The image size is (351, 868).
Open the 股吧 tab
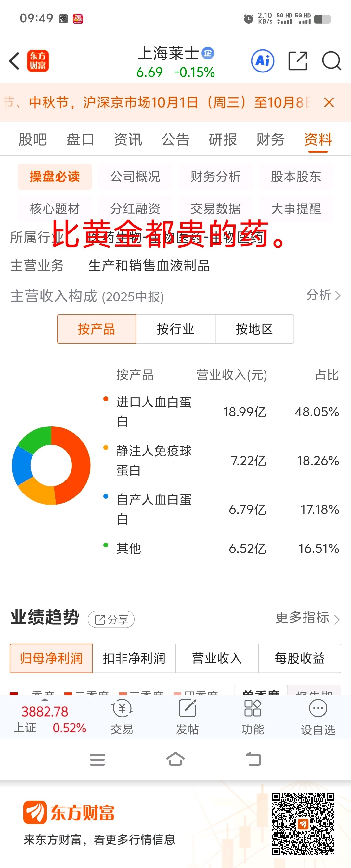coord(33,139)
